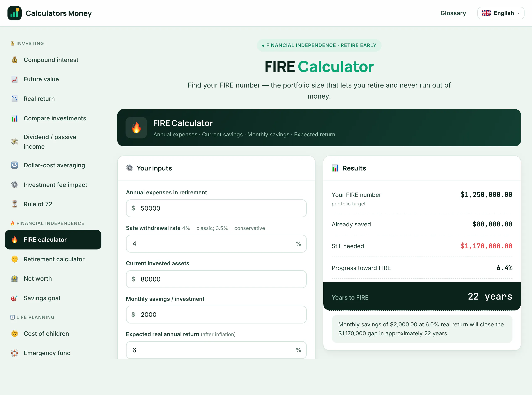
Task: Click the Rule of 72 hourglass icon
Action: pyautogui.click(x=15, y=204)
